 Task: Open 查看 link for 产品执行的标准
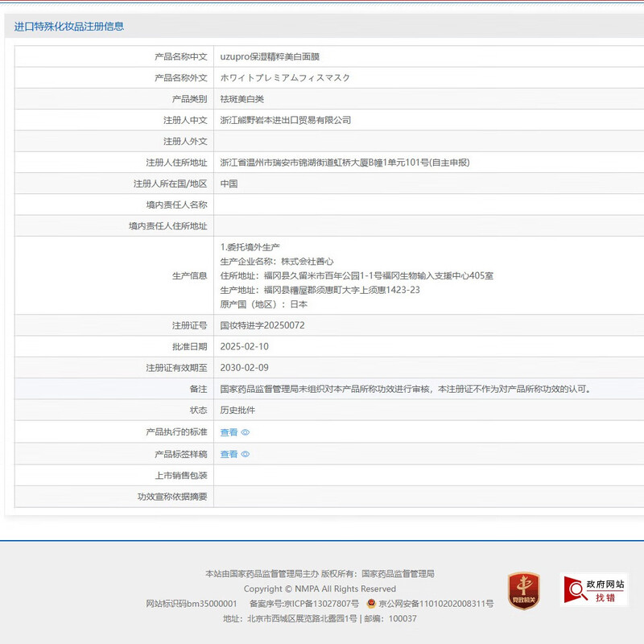(x=229, y=432)
